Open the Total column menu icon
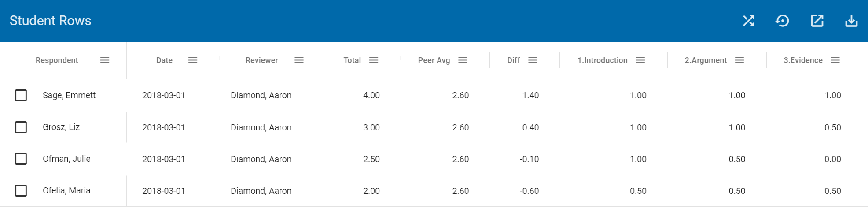The image size is (868, 208). pyautogui.click(x=374, y=60)
